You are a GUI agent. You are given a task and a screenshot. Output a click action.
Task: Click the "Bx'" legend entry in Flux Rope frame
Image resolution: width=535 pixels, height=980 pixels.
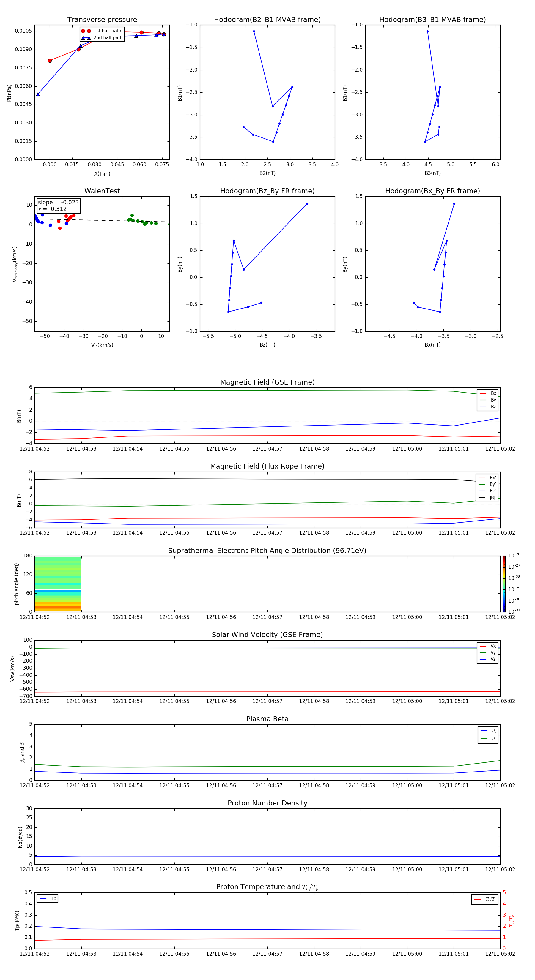[487, 478]
